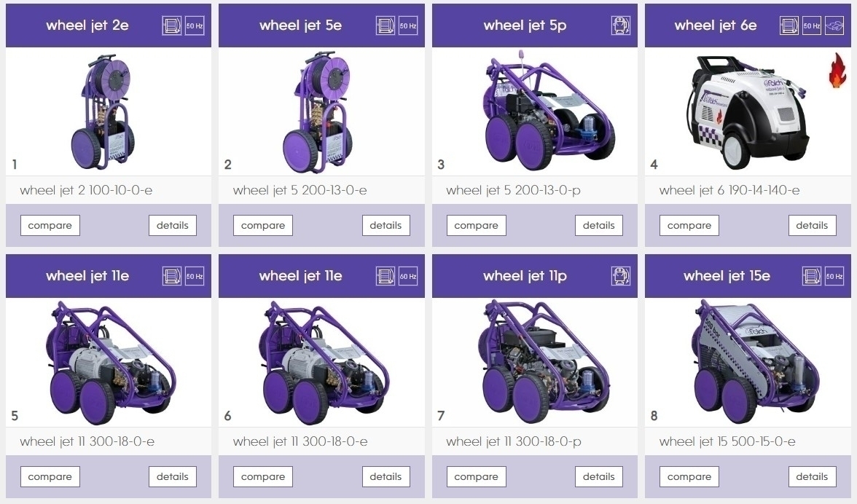Viewport: 857px width, 504px height.
Task: Compare the wheel jet 5 200-13-0-p
Action: [477, 226]
